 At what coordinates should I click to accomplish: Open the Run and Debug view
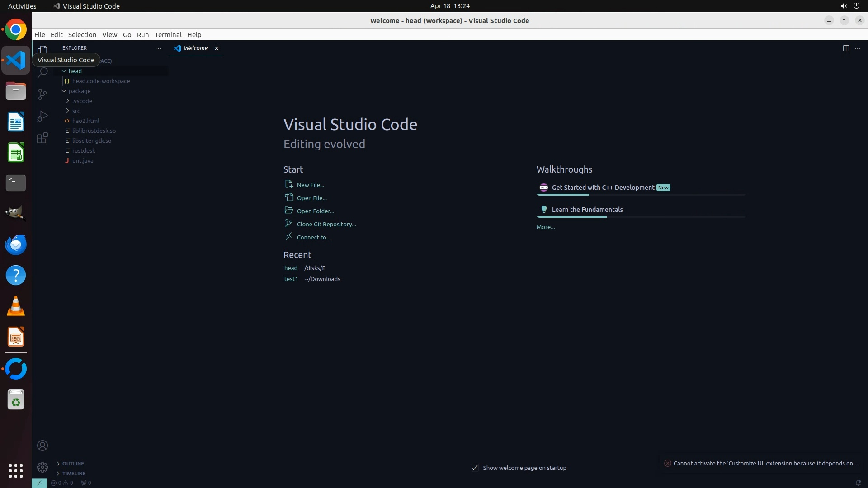click(x=42, y=116)
